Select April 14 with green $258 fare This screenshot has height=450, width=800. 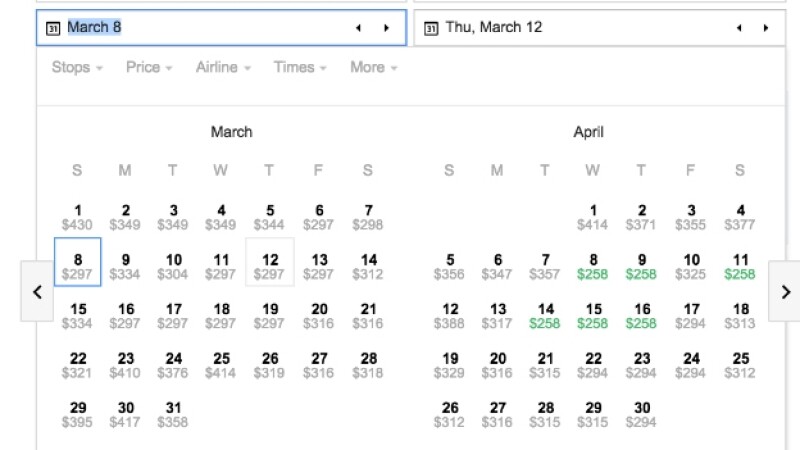[x=545, y=316]
